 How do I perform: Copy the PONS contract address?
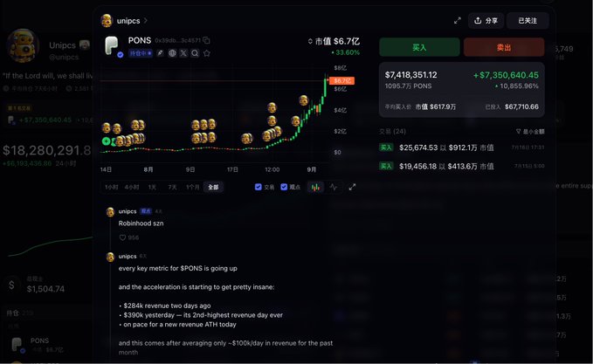(206, 40)
